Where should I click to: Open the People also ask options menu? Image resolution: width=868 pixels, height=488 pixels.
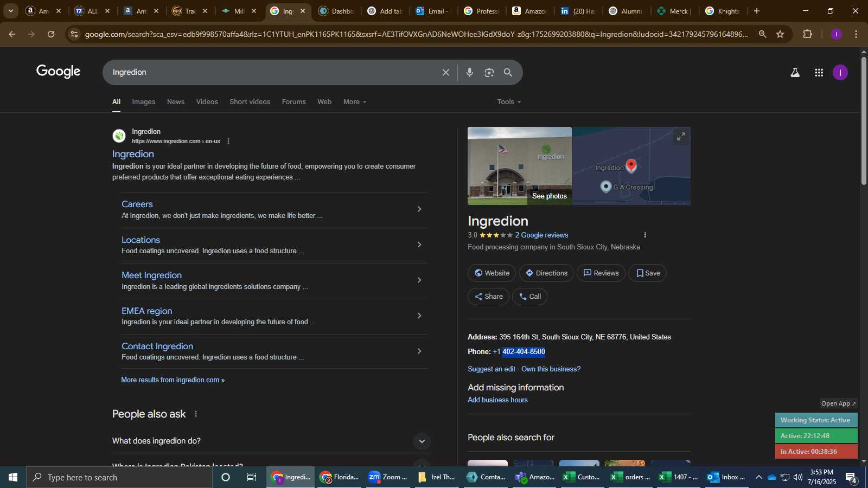point(196,414)
